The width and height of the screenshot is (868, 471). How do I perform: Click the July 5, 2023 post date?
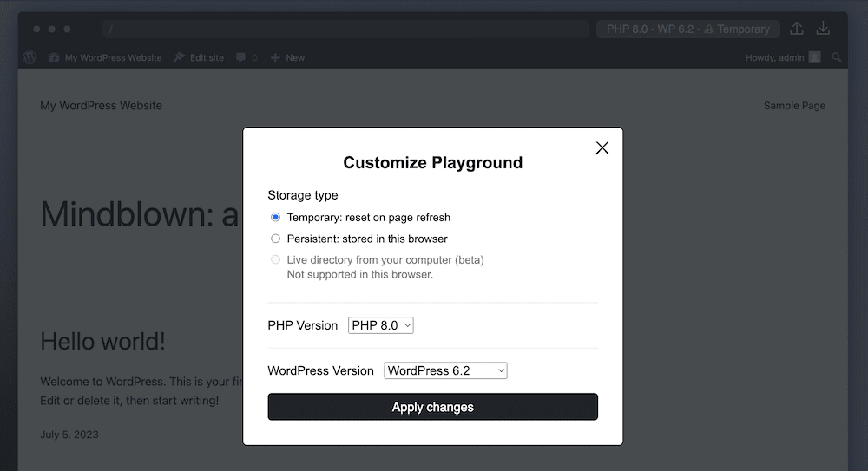tap(69, 435)
